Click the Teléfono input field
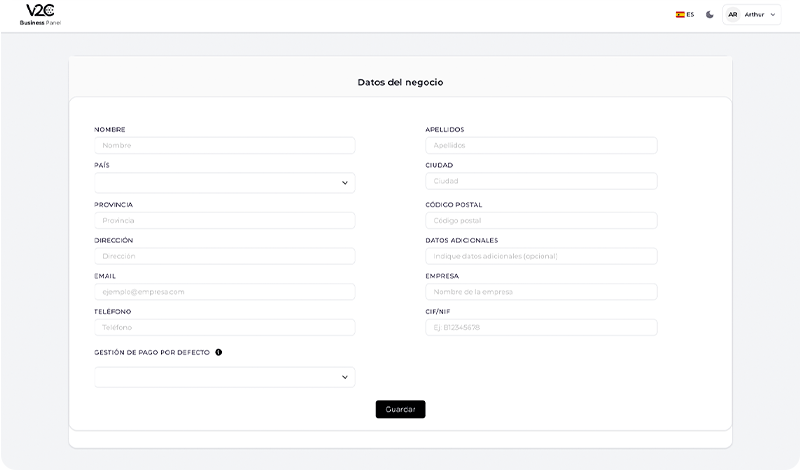The height and width of the screenshot is (470, 800). click(225, 327)
